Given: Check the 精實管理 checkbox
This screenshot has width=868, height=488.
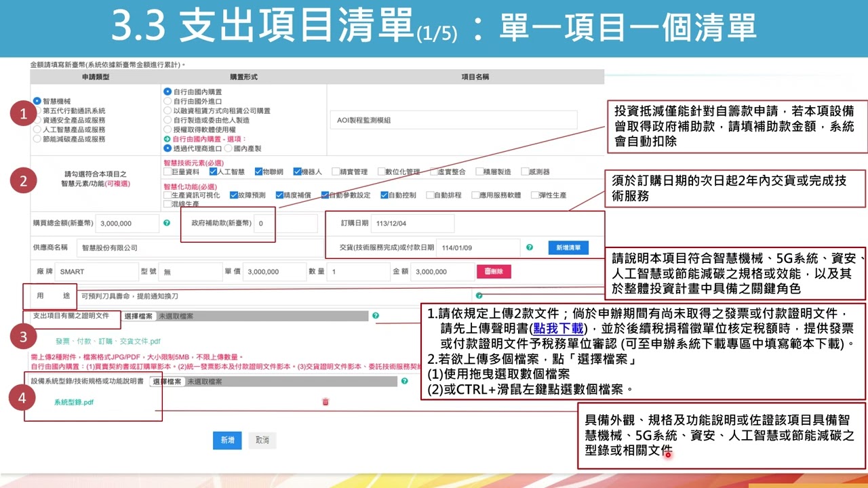Looking at the screenshot, I should pos(336,172).
